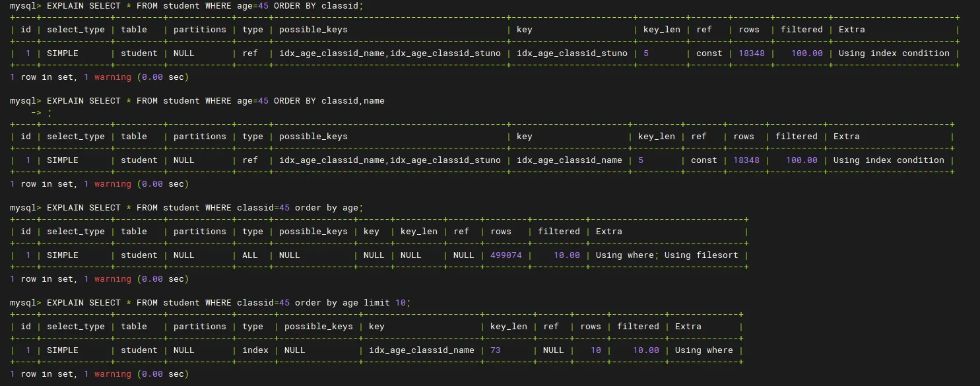
Task: Click the type value ALL
Action: pos(250,255)
